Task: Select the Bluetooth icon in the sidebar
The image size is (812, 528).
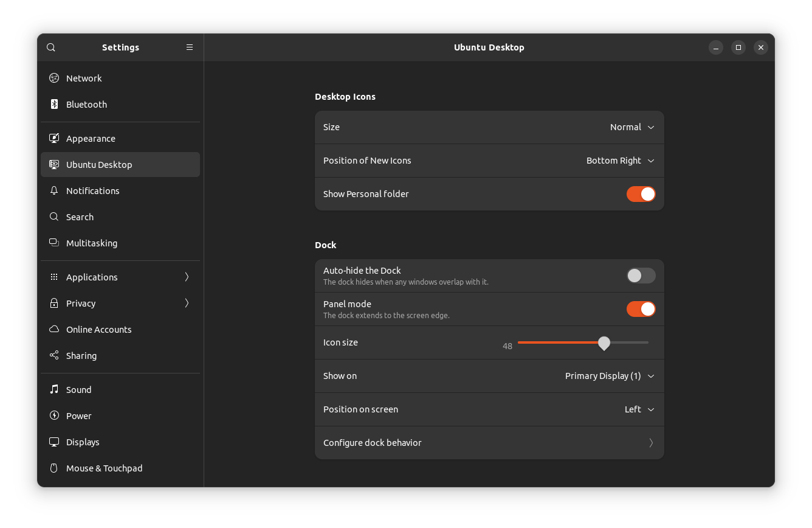Action: click(x=53, y=104)
